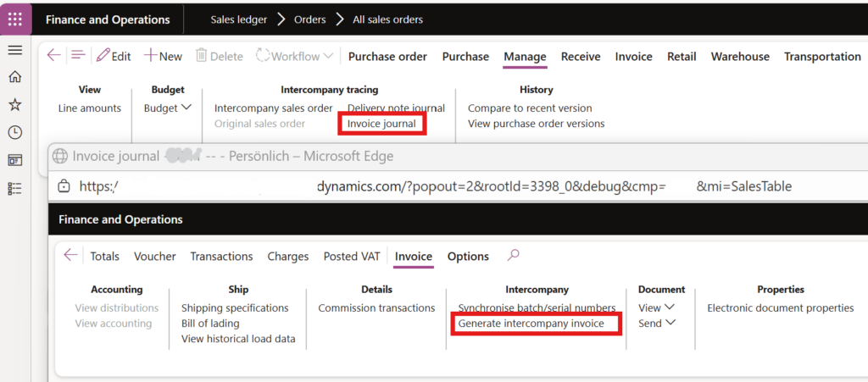The image size is (868, 382).
Task: Open the Options tab in popup
Action: tap(468, 257)
